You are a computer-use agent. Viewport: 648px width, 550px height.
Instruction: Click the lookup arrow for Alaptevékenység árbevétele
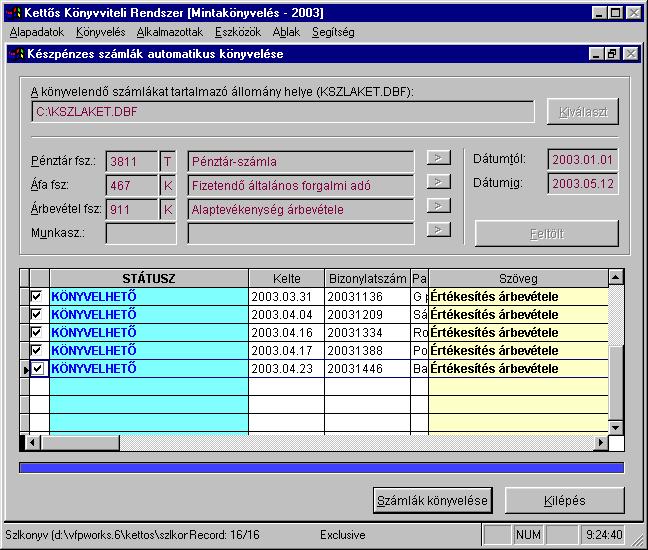click(438, 206)
